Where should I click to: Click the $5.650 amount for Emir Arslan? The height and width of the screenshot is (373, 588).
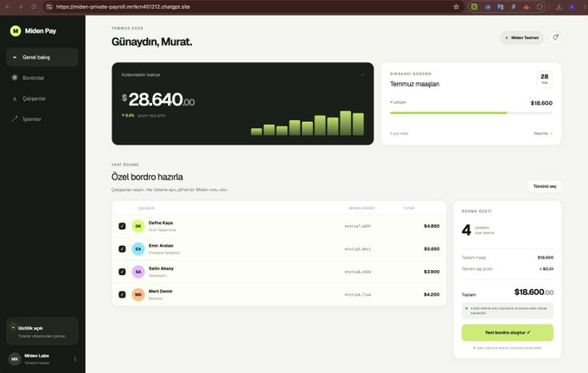[431, 248]
